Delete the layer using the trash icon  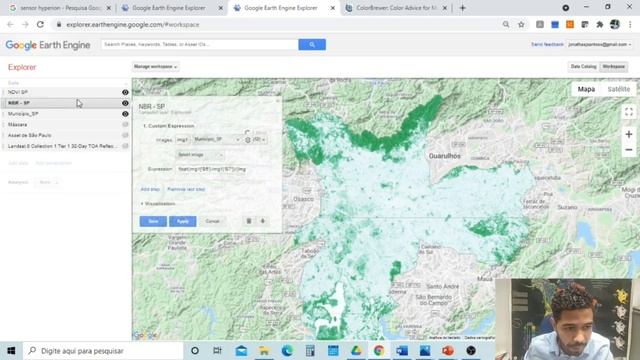click(x=249, y=221)
